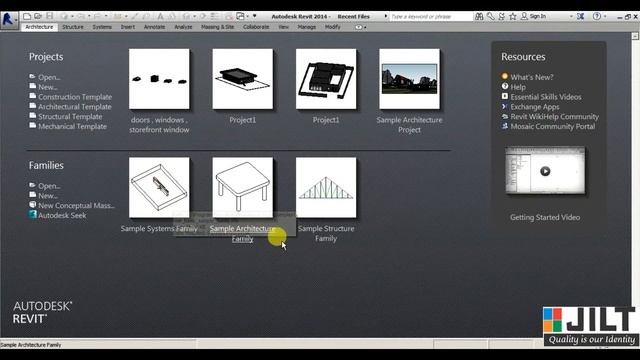Select the Architecture ribbon tab

pos(39,27)
